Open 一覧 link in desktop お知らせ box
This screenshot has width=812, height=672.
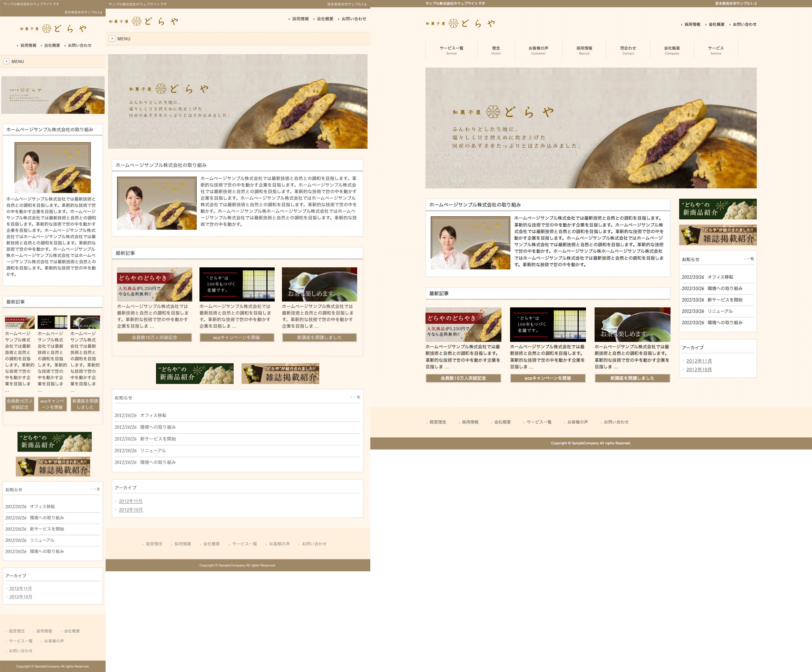point(750,259)
